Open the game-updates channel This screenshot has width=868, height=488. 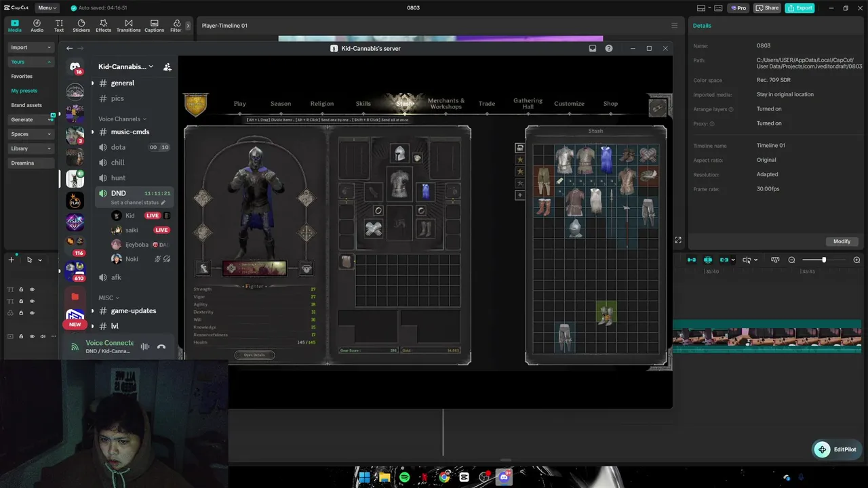134,310
